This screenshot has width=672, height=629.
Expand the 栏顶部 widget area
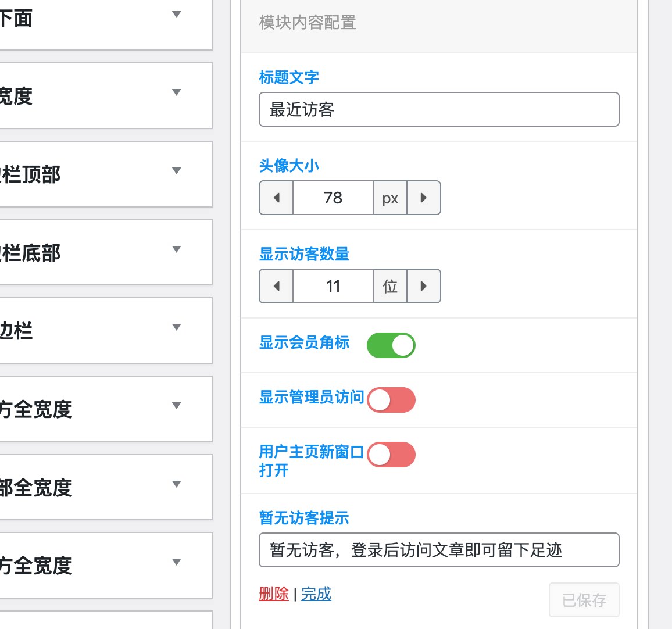click(176, 170)
